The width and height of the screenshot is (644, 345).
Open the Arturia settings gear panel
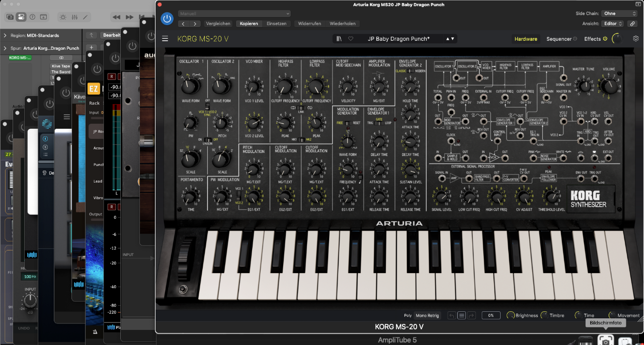(635, 39)
